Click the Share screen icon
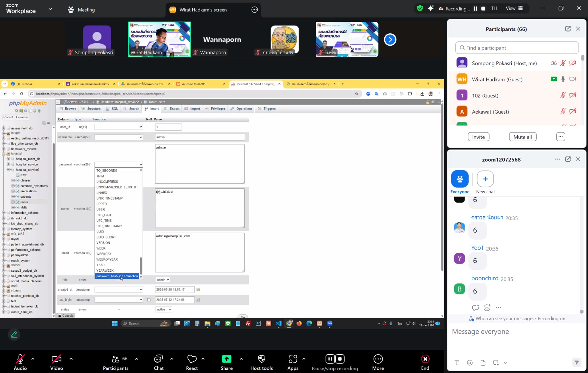 227,359
